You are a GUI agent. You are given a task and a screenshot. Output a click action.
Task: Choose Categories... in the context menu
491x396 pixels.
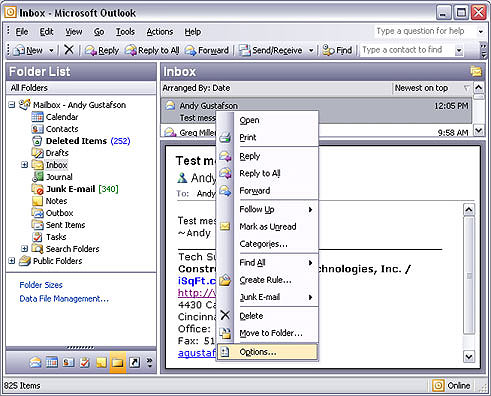coord(268,244)
